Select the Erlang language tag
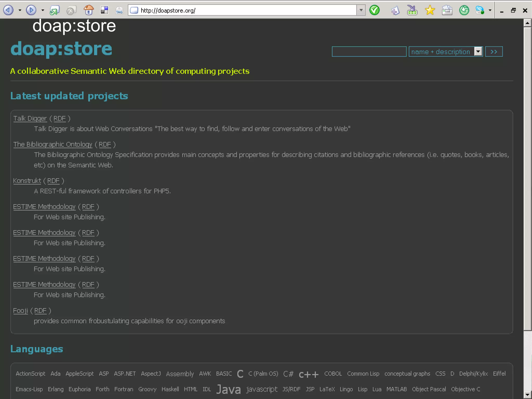The width and height of the screenshot is (532, 399). [x=56, y=389]
